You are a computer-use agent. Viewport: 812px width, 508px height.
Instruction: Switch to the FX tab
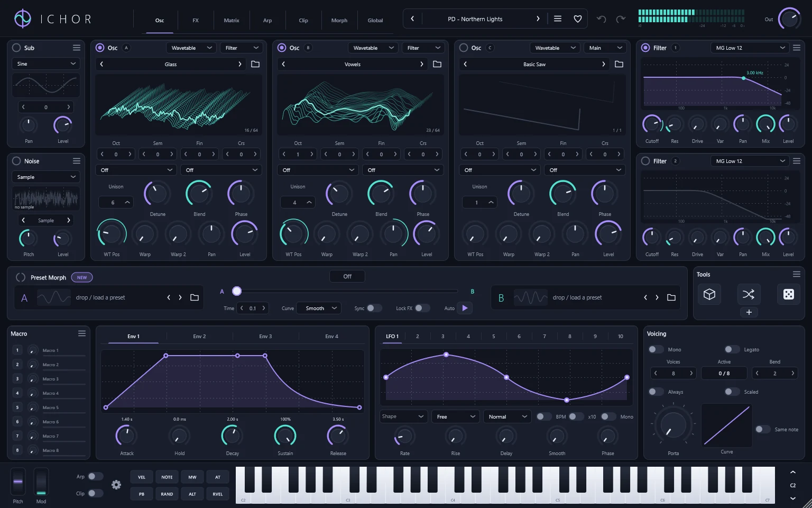point(196,20)
